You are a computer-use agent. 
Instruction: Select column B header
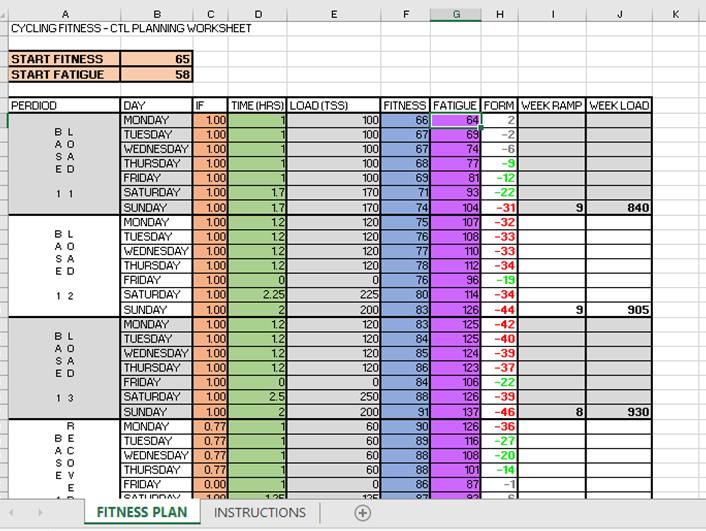pyautogui.click(x=157, y=14)
